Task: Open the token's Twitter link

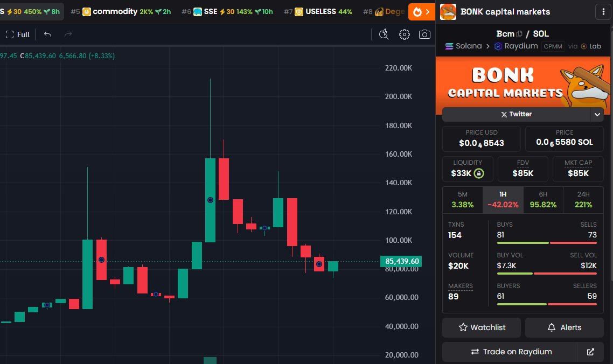Action: point(516,114)
